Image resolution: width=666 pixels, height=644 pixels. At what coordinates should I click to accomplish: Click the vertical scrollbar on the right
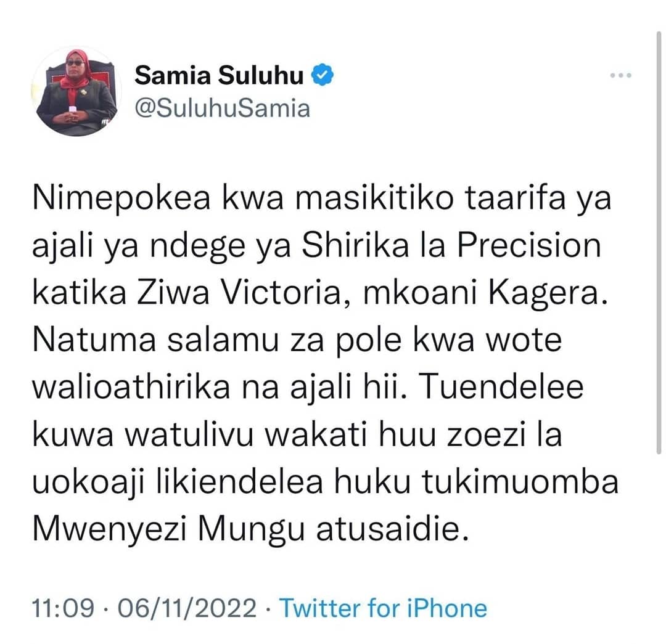659,243
